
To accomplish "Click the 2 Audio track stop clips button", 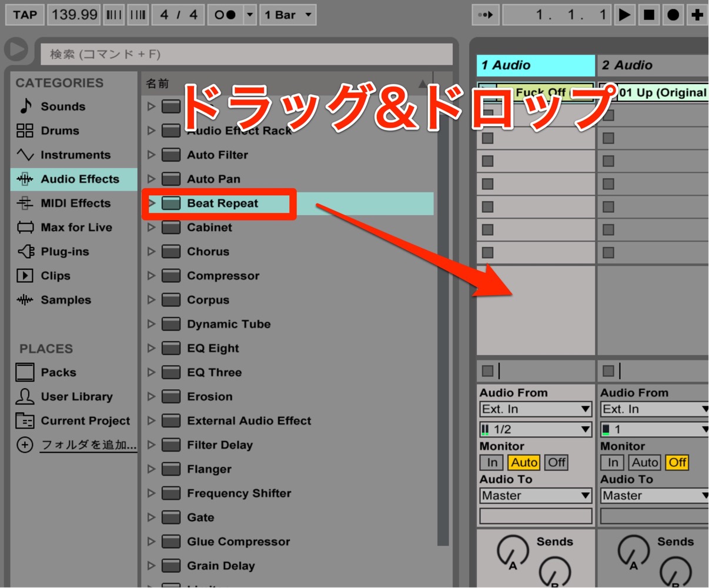I will tap(608, 370).
